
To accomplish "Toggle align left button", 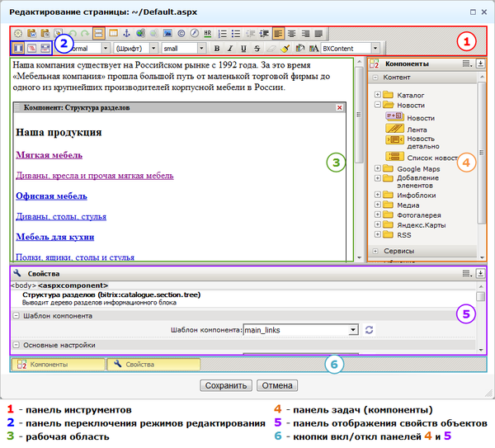I will [x=278, y=34].
